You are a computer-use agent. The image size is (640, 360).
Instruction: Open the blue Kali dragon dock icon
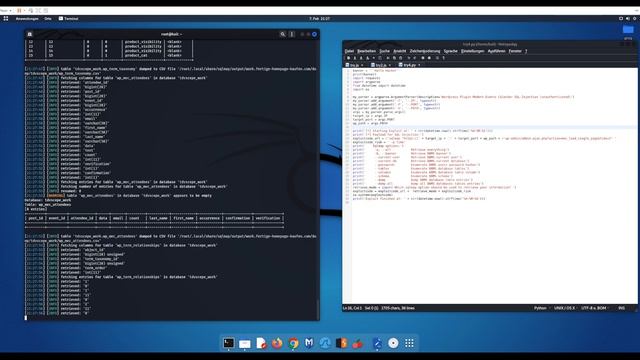[x=325, y=343]
